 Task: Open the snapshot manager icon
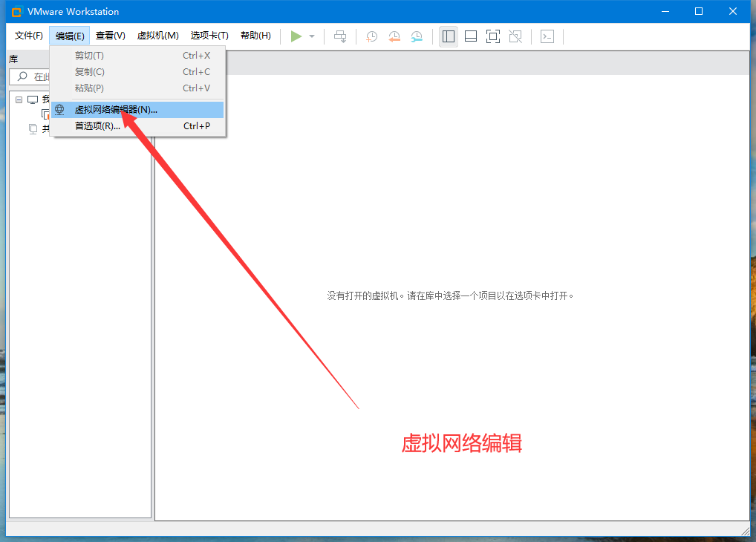point(417,36)
